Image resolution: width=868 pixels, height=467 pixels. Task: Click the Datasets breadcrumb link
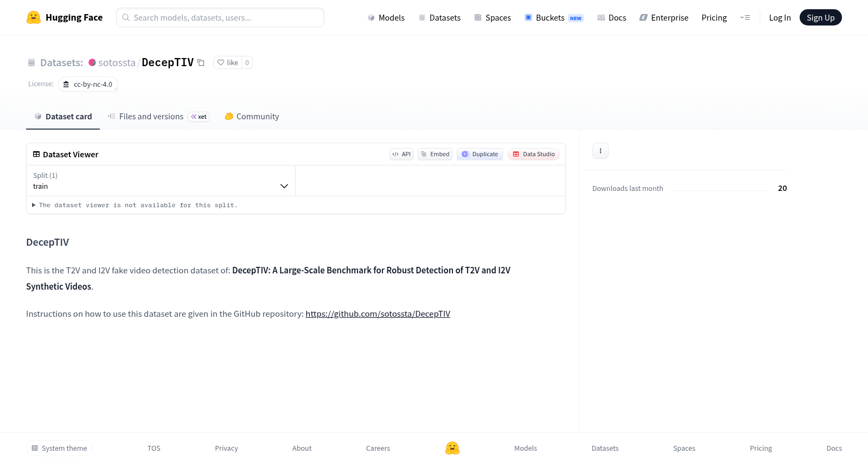(61, 62)
